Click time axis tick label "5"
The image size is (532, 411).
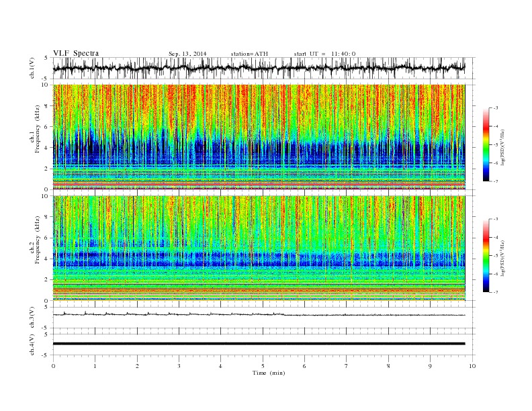pos(263,366)
